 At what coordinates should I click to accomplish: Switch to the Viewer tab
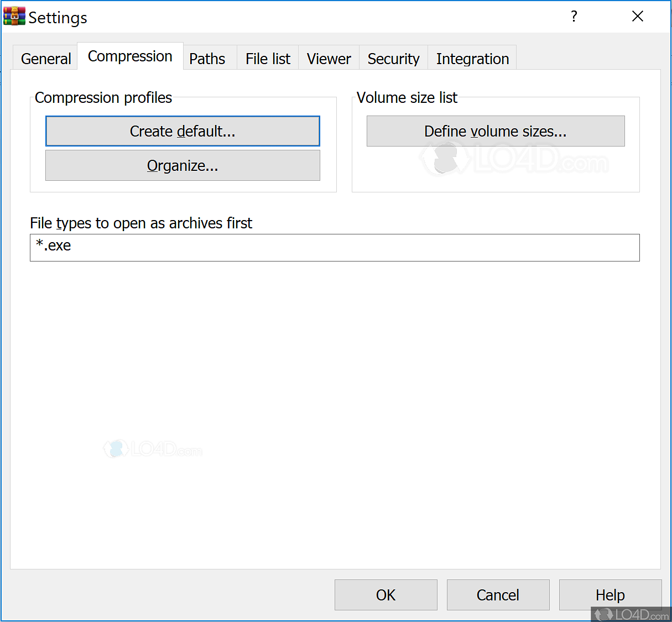coord(329,58)
